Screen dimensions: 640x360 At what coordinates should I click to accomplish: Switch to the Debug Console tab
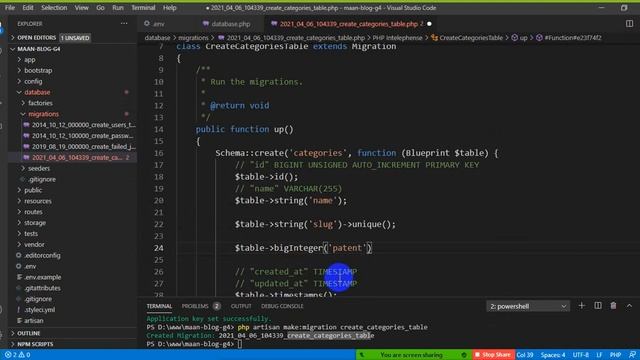tap(282, 306)
